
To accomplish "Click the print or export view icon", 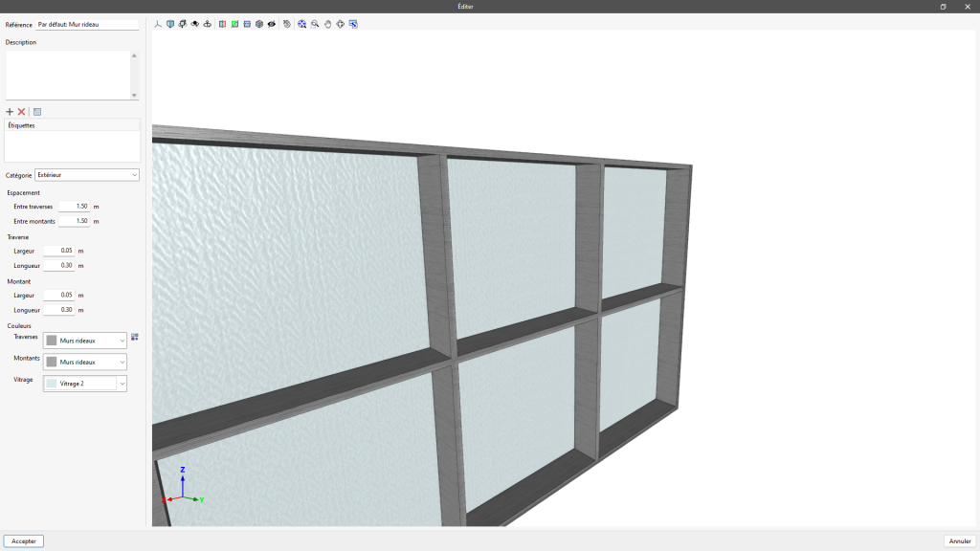I will 353,24.
